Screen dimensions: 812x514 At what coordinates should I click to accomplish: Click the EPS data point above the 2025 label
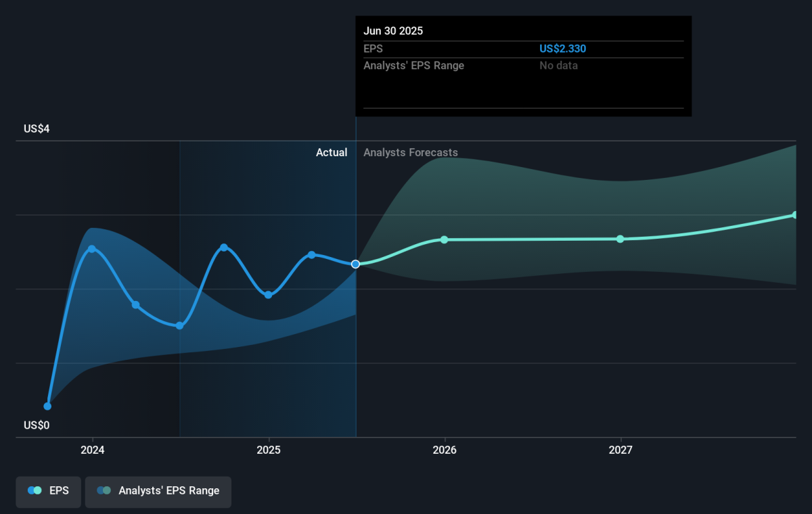[268, 295]
